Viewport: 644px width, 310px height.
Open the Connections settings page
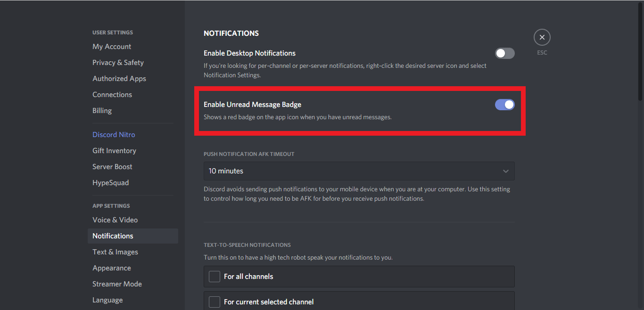(112, 95)
